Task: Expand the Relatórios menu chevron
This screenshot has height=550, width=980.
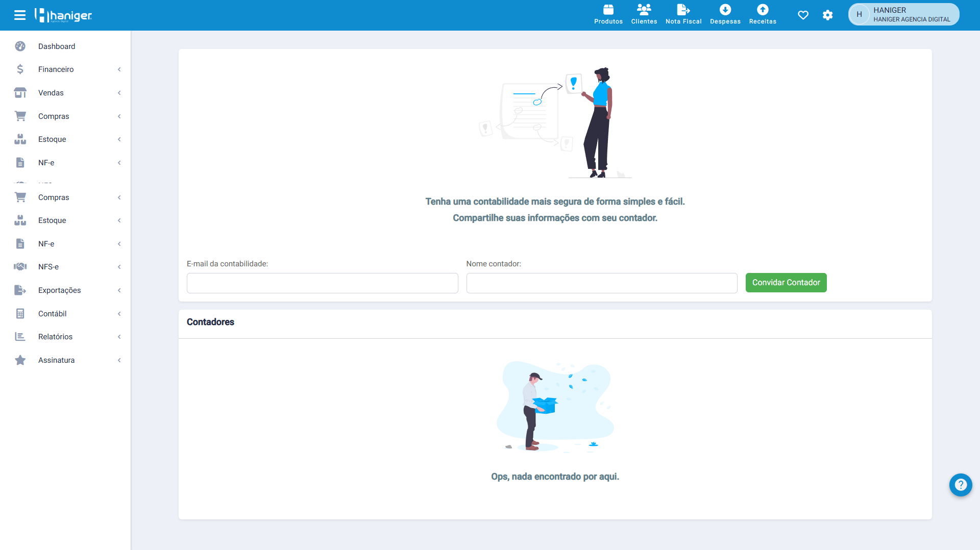Action: point(119,337)
